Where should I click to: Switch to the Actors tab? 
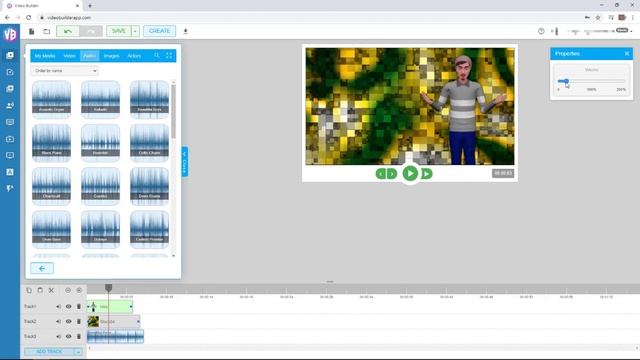134,56
